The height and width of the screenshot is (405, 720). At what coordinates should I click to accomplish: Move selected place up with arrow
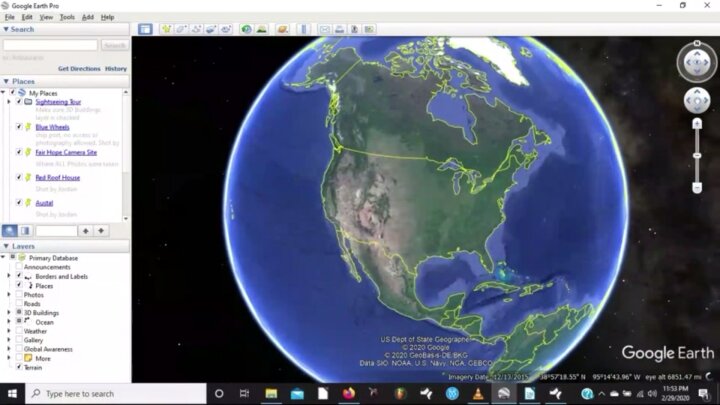[85, 231]
